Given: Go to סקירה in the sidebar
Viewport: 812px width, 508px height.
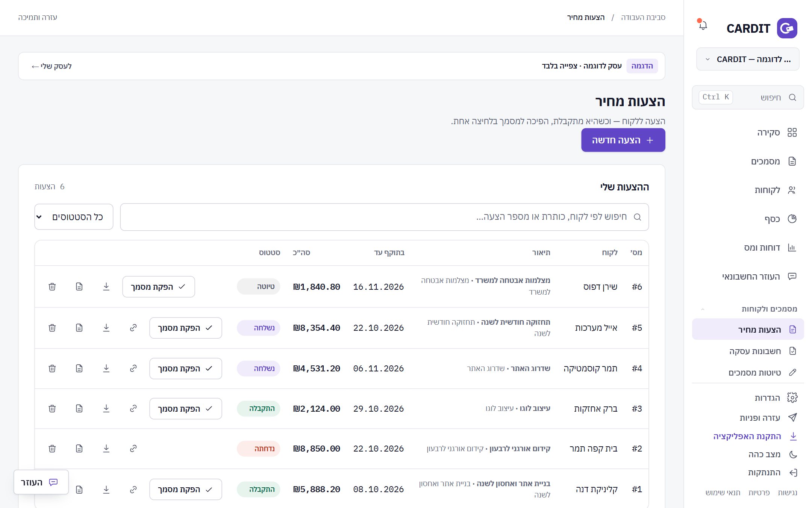Looking at the screenshot, I should (x=748, y=132).
